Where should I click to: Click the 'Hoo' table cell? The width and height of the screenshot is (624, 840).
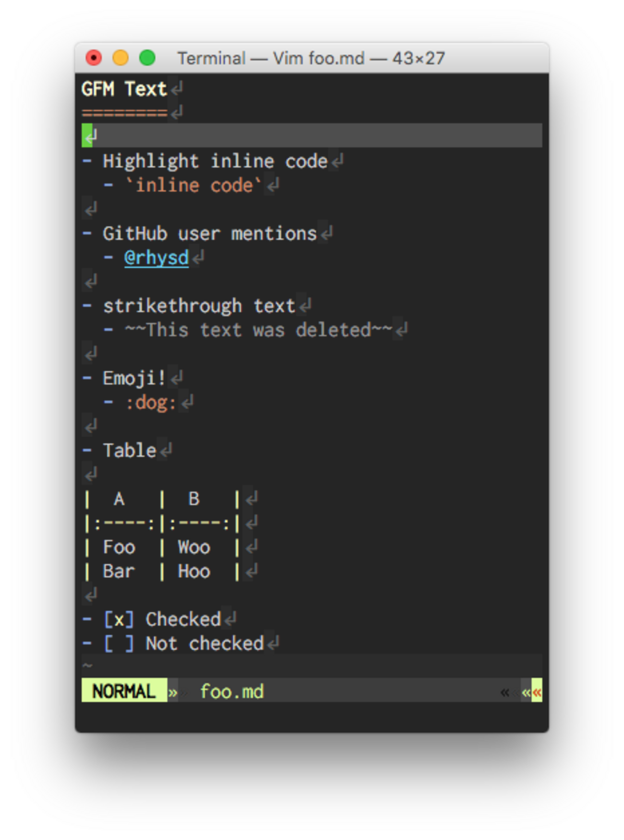click(194, 572)
